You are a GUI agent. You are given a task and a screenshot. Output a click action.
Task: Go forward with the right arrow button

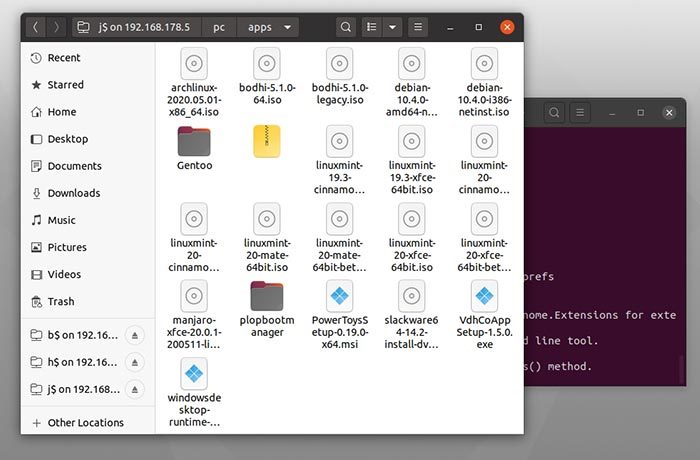56,27
